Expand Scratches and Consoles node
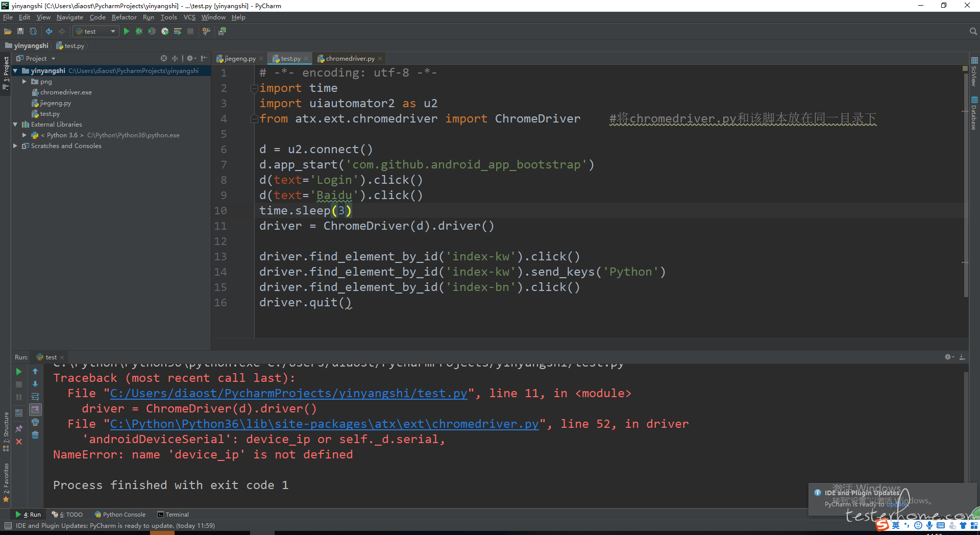This screenshot has width=980, height=535. pos(15,146)
